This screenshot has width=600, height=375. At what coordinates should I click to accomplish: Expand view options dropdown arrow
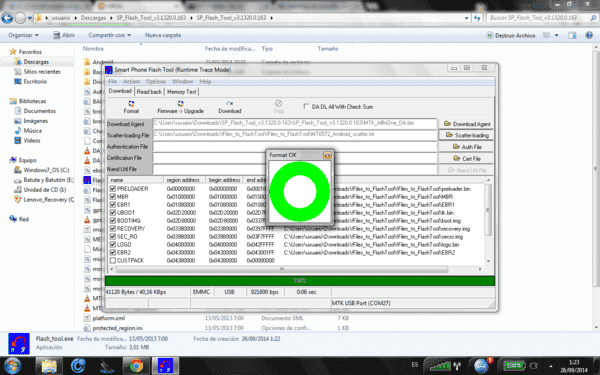tap(557, 35)
